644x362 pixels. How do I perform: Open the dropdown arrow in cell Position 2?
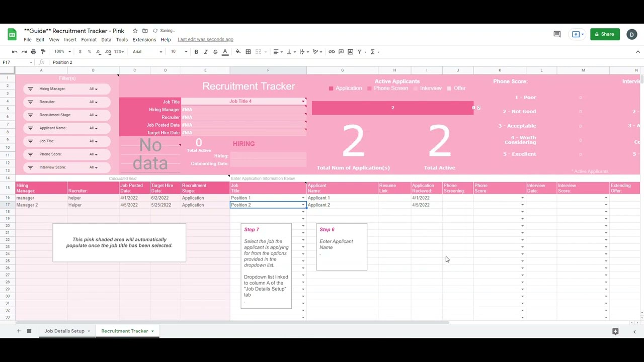pyautogui.click(x=303, y=205)
